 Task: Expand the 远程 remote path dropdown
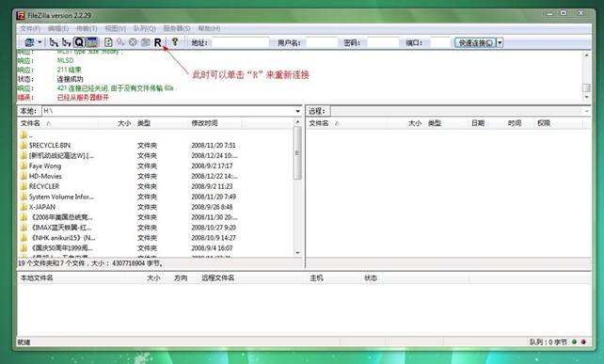coord(587,111)
